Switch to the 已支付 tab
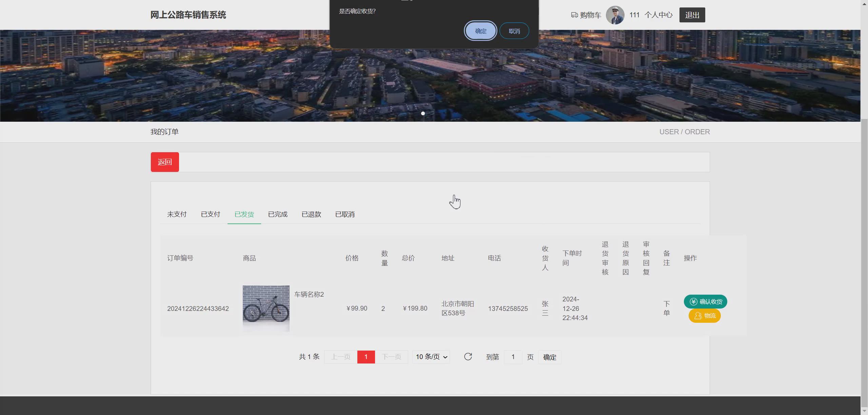The image size is (868, 415). 210,214
